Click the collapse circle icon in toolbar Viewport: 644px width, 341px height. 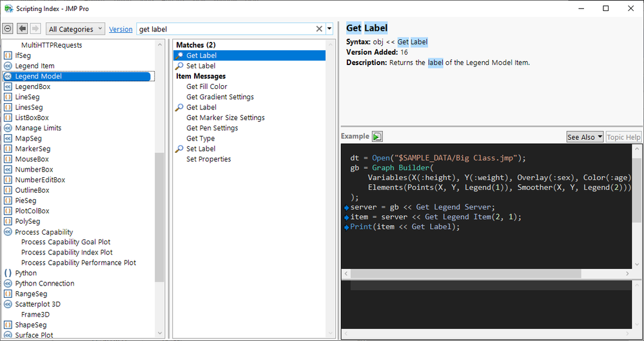[x=7, y=29]
